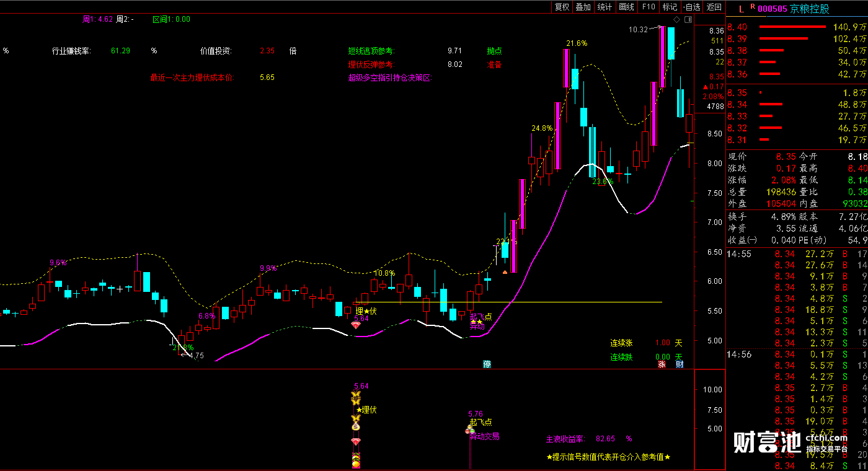Click the diamond icon above chart

pos(677,20)
